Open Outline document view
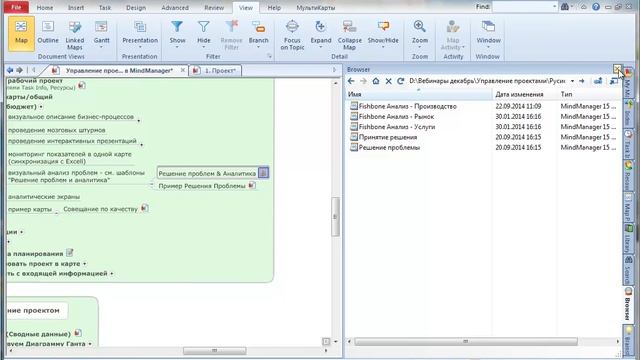The width and height of the screenshot is (640, 360). (x=48, y=33)
